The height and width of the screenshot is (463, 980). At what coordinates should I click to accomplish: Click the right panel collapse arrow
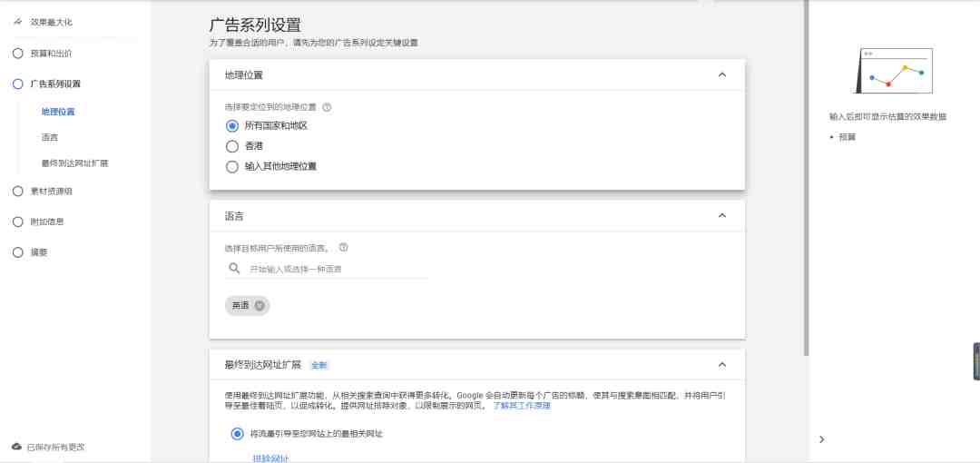(822, 439)
